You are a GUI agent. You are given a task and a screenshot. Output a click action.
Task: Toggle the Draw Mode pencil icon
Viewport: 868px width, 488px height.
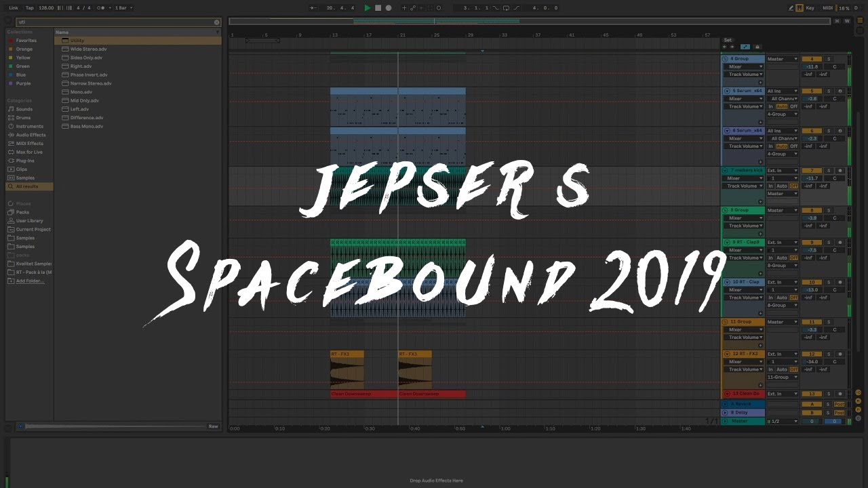(x=791, y=8)
